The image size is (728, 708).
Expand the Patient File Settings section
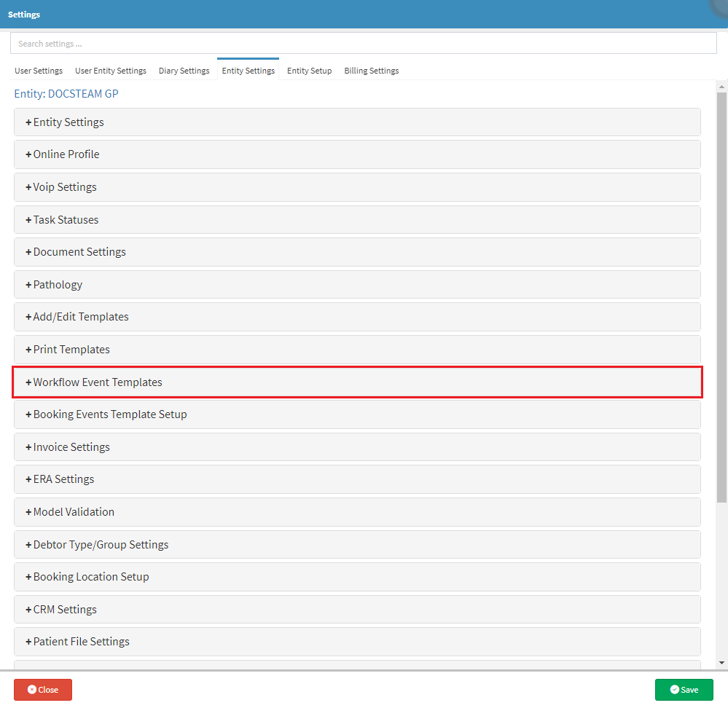point(357,642)
